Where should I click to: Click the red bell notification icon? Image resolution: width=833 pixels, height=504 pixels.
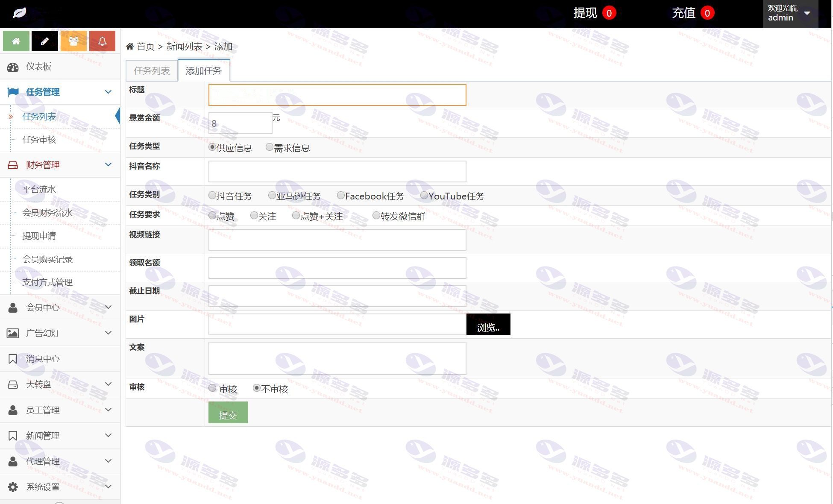pyautogui.click(x=102, y=41)
